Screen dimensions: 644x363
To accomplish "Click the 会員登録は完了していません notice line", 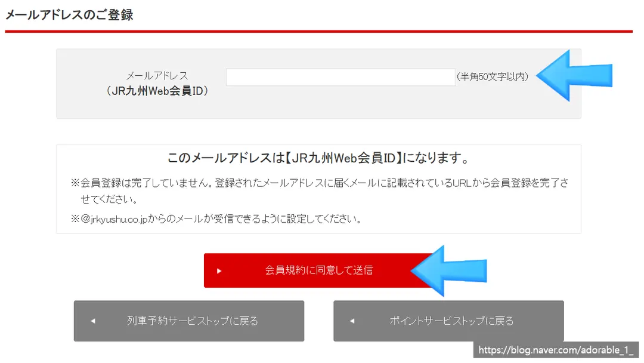I will point(320,183).
